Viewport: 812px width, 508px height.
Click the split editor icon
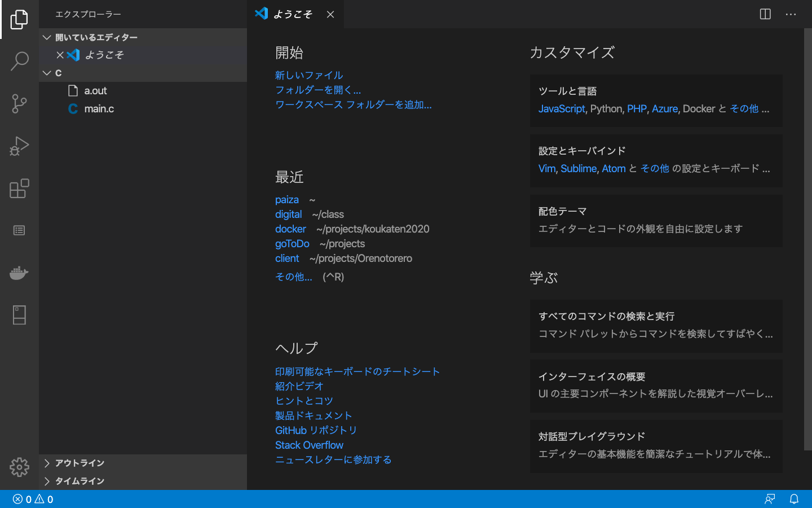click(765, 14)
